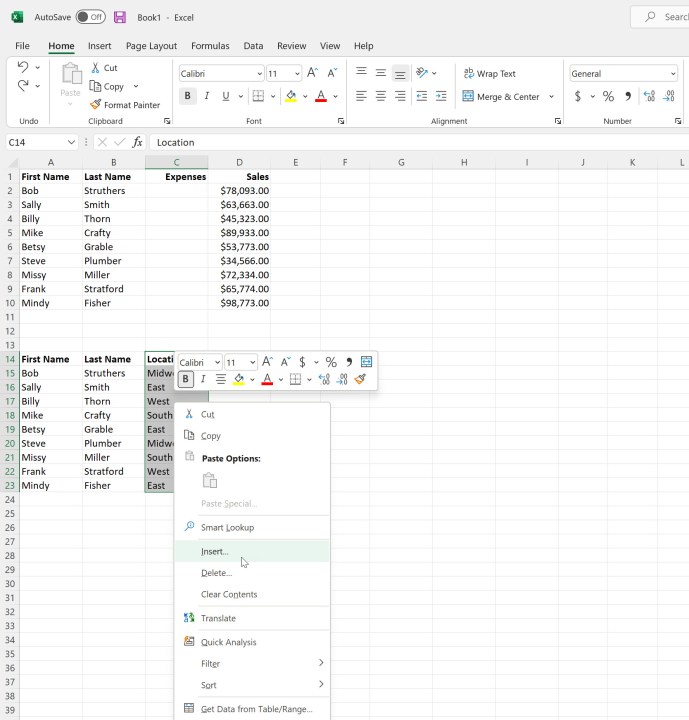Click the Undo arrow icon

coord(23,67)
